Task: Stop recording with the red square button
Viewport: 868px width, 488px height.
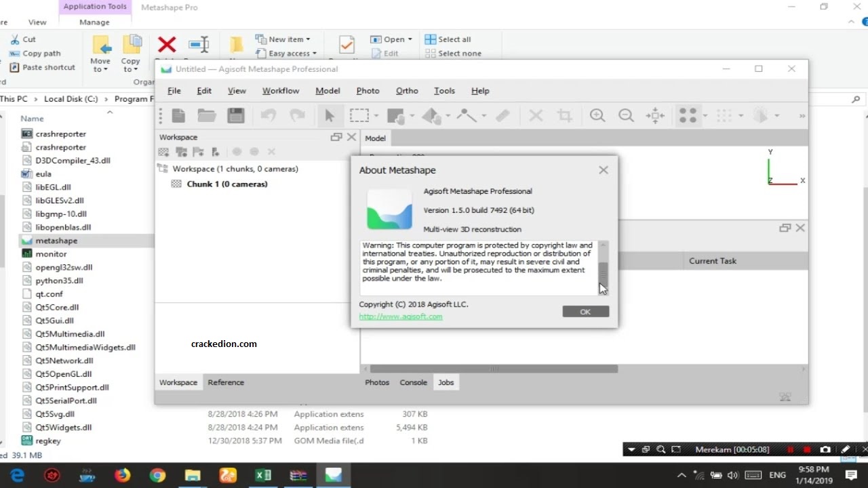Action: coord(807,449)
